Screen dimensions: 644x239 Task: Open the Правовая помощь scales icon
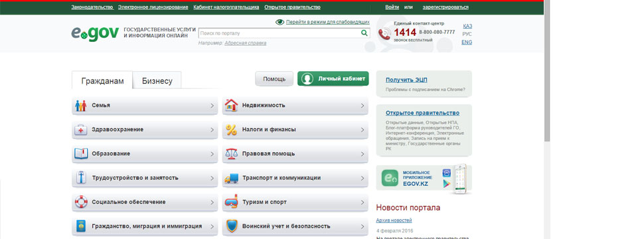(x=231, y=154)
